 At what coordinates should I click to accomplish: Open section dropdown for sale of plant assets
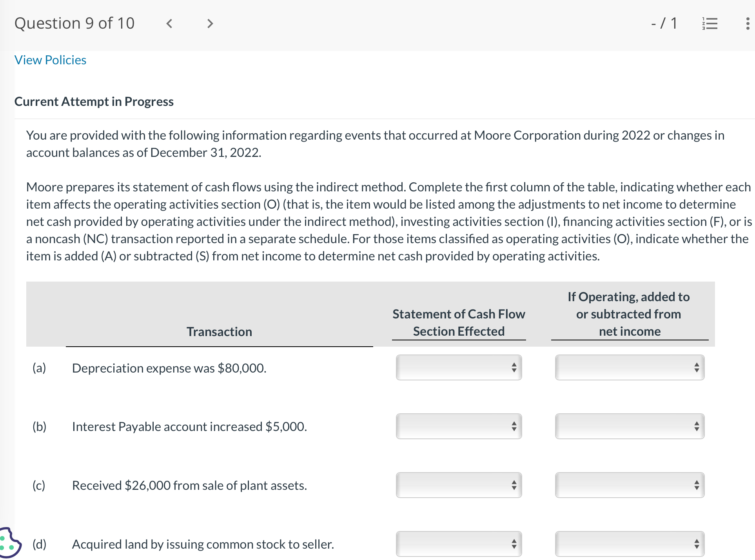459,485
